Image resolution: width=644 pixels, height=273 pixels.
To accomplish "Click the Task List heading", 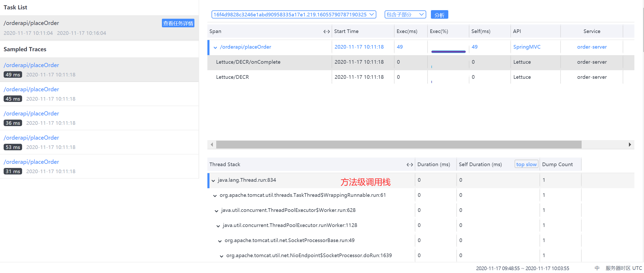I will (15, 7).
